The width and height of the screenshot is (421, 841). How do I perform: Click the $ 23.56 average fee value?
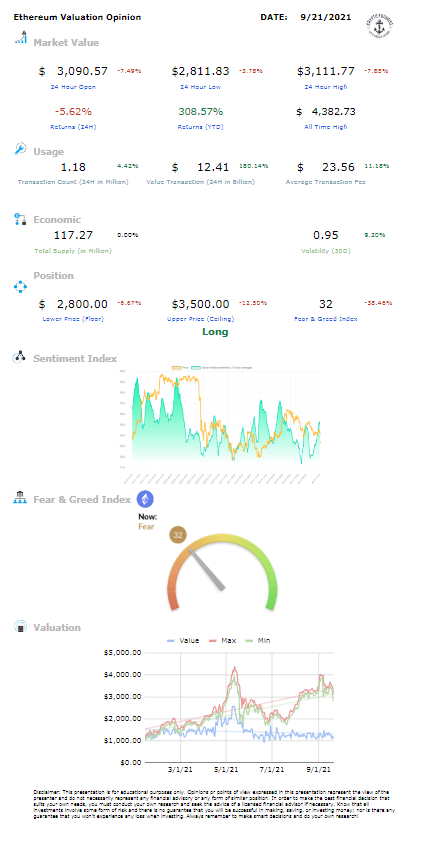(326, 167)
